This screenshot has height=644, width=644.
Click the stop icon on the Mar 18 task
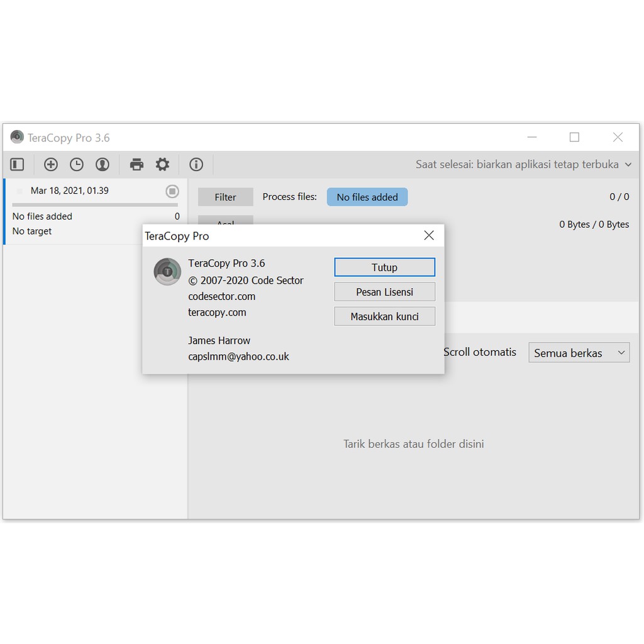coord(172,191)
